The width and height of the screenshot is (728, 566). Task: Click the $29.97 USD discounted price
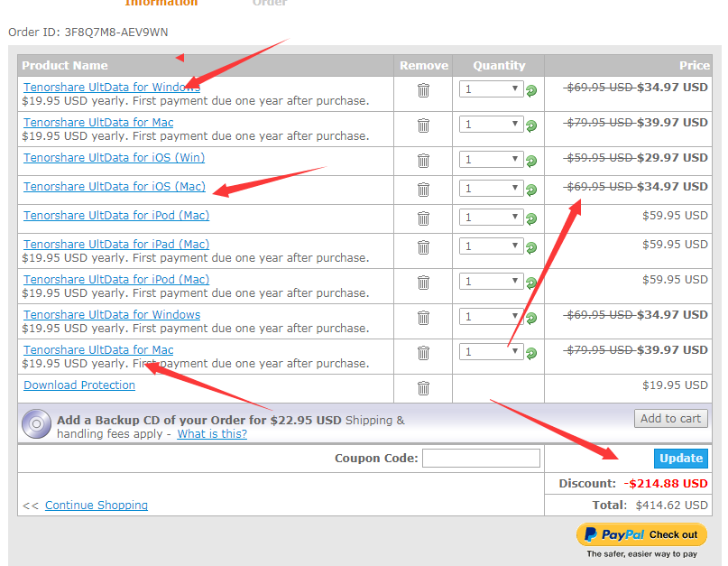pos(672,158)
